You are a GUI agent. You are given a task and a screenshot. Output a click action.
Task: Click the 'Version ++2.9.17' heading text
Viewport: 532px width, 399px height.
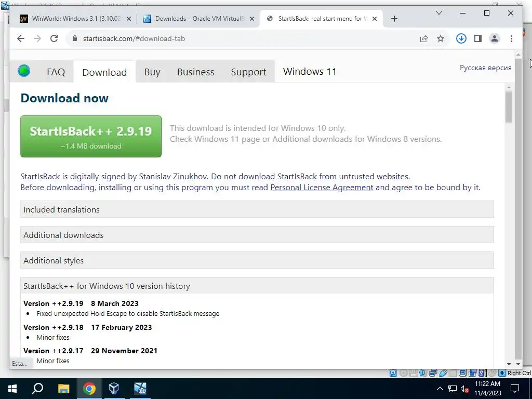[x=54, y=351]
